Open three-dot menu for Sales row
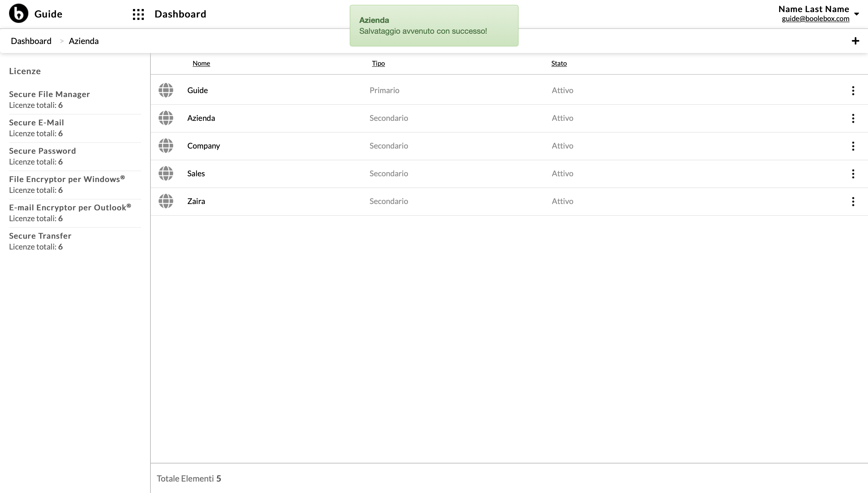Viewport: 868px width, 493px height. coord(853,174)
